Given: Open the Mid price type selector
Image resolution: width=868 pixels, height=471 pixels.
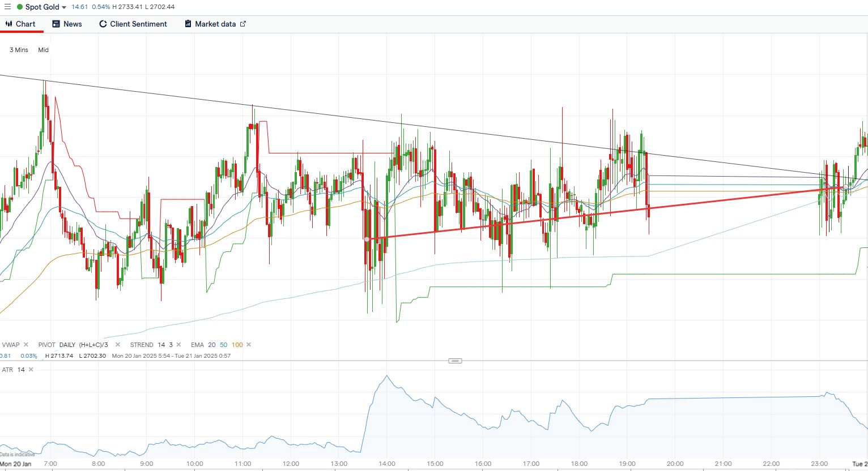Looking at the screenshot, I should coord(43,50).
